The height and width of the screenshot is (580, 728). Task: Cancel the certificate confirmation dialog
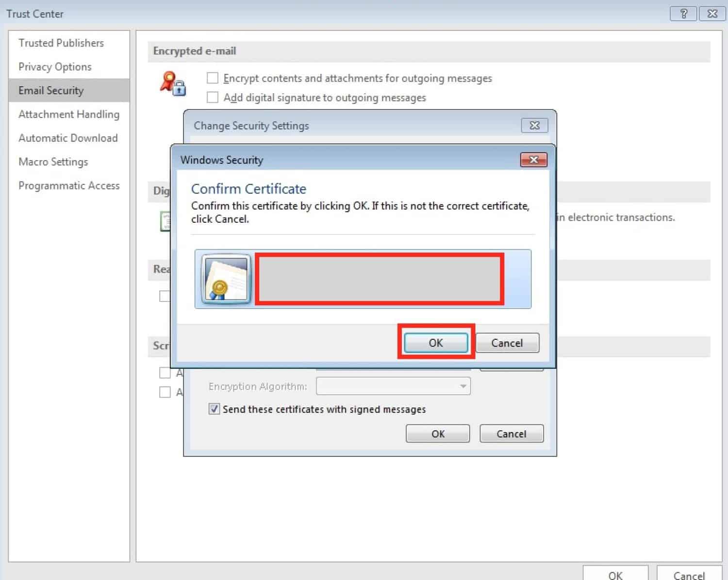[x=507, y=343]
